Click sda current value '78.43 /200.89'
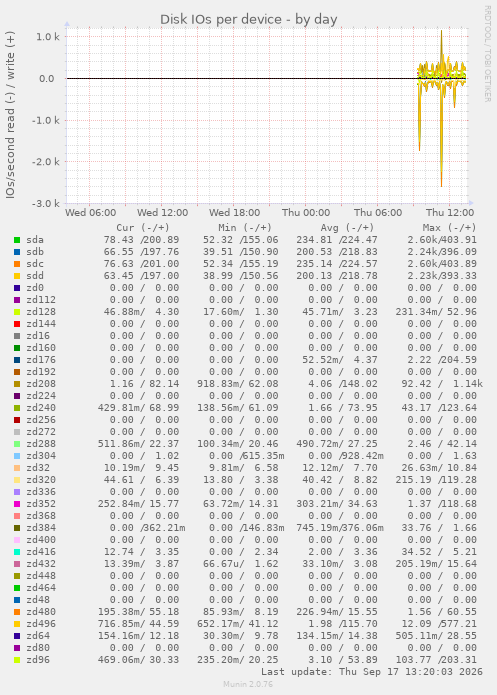Viewport: 497px width, 695px height. (141, 240)
